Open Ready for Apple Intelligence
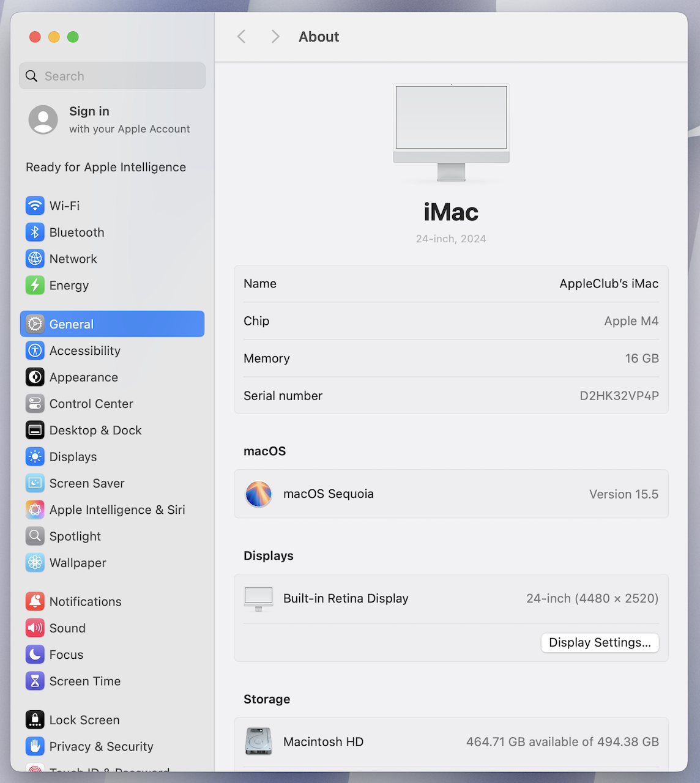This screenshot has width=700, height=783. pyautogui.click(x=106, y=167)
